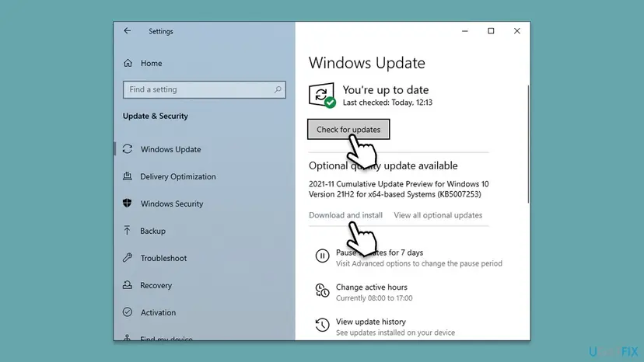
Task: Click the update status icon with green check
Action: [x=322, y=96]
